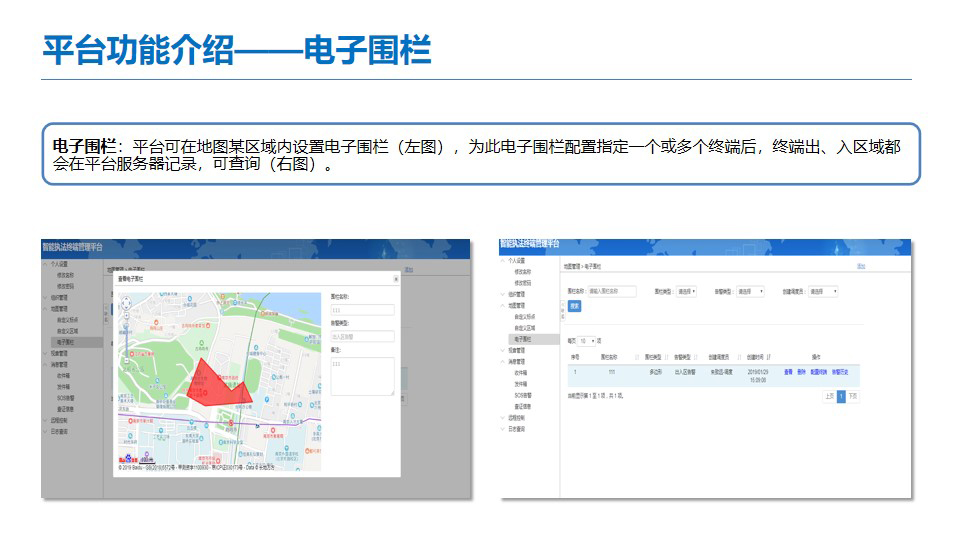Click 查看 link in the table row
This screenshot has width=960, height=558.
pyautogui.click(x=788, y=372)
